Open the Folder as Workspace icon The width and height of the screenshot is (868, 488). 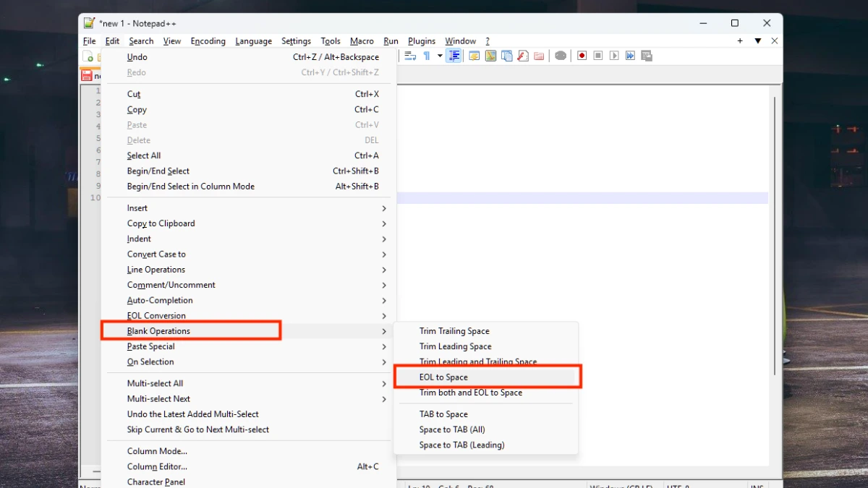(x=539, y=56)
